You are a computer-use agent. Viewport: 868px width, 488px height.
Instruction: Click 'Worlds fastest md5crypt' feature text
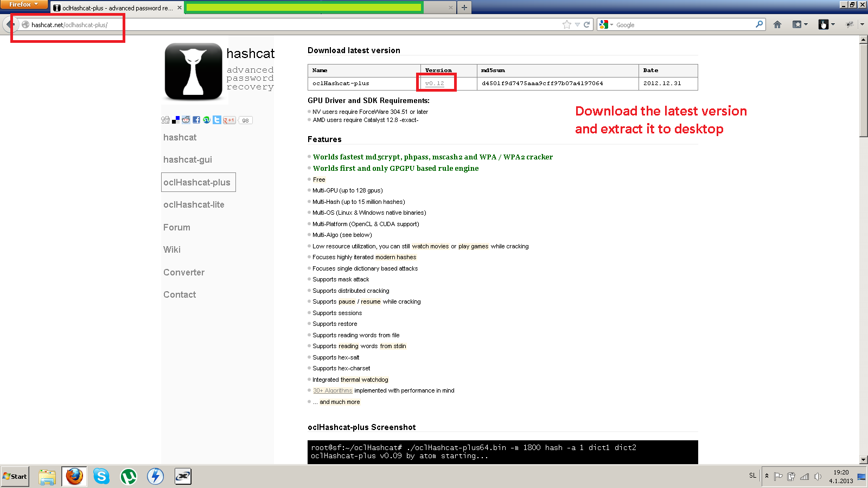point(433,157)
